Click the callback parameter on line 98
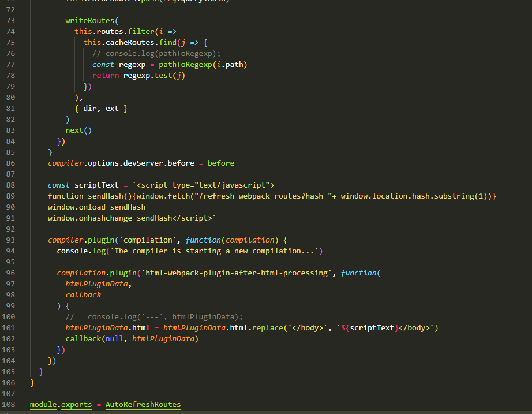Viewport: 532px width, 414px height. (x=83, y=295)
